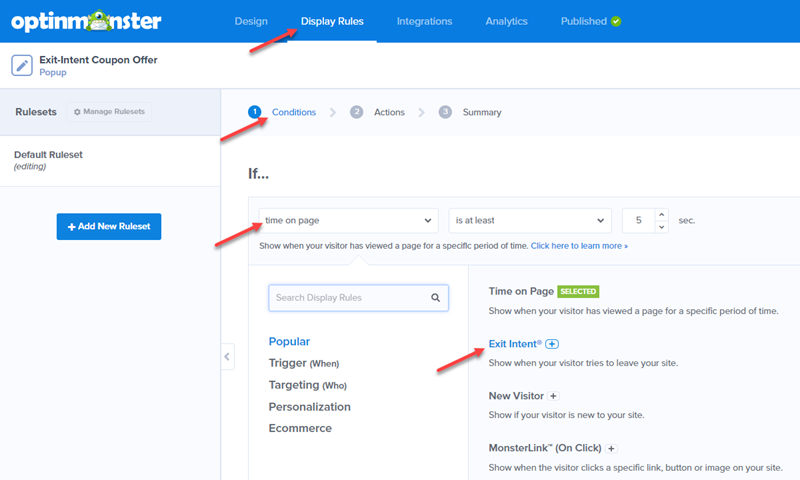The width and height of the screenshot is (800, 480).
Task: Go to the Analytics tab
Action: [507, 21]
